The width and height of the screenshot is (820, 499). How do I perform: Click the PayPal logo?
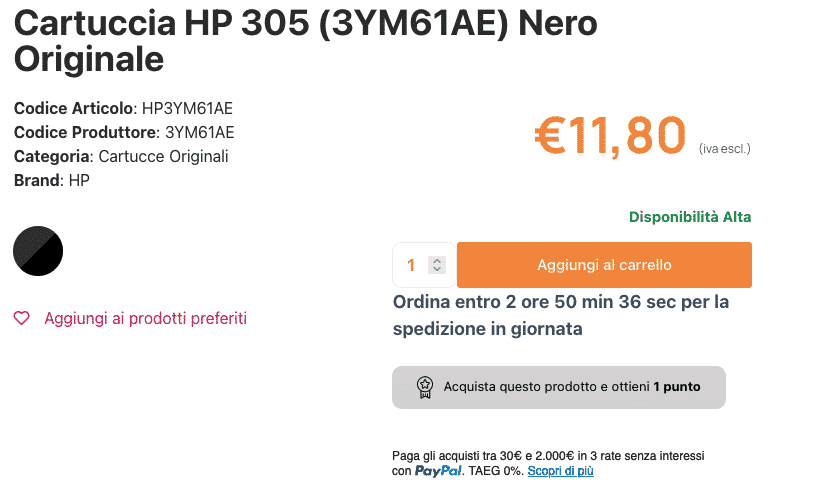[x=438, y=471]
